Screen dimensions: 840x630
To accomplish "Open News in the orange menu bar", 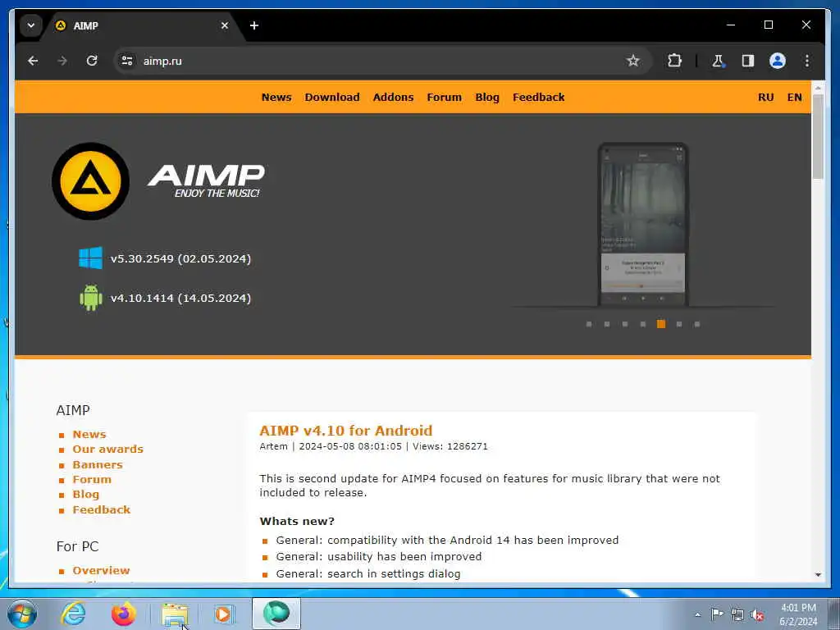I will [276, 98].
